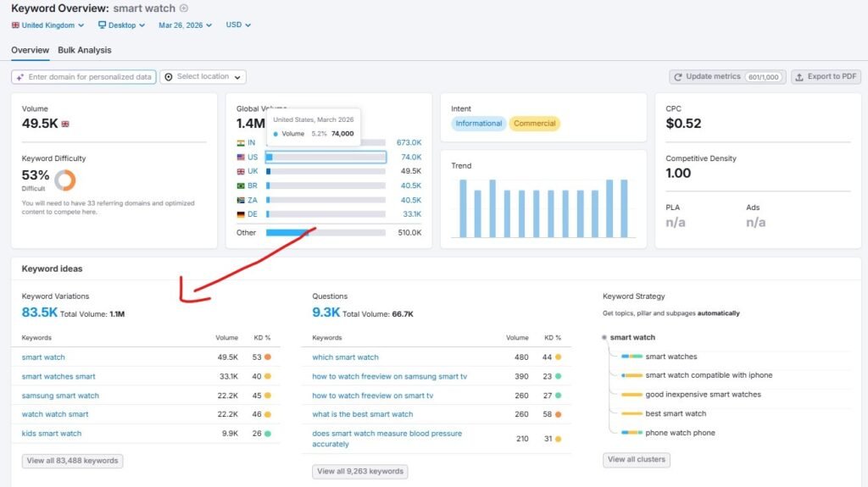Click the Update metrics button
The width and height of the screenshot is (868, 487).
click(727, 77)
